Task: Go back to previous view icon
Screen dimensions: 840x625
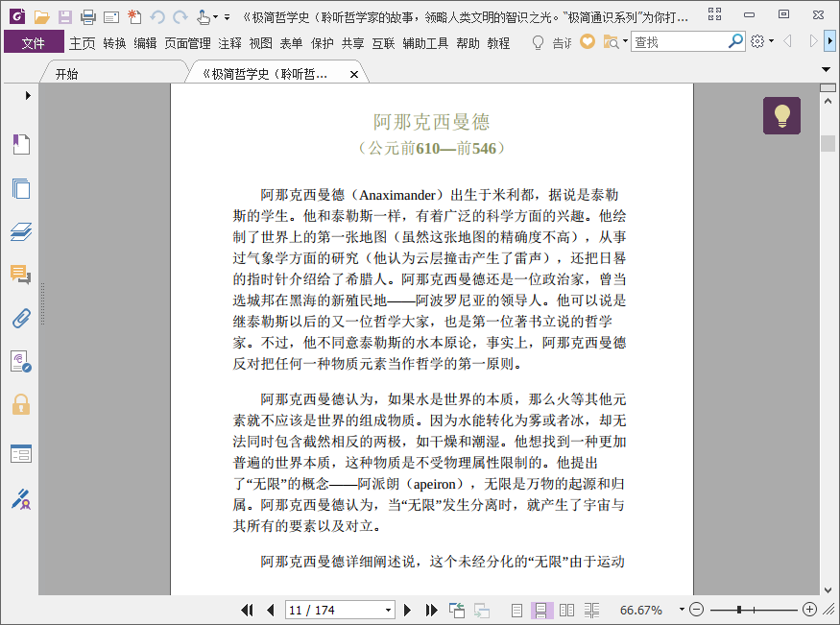Action: point(457,610)
